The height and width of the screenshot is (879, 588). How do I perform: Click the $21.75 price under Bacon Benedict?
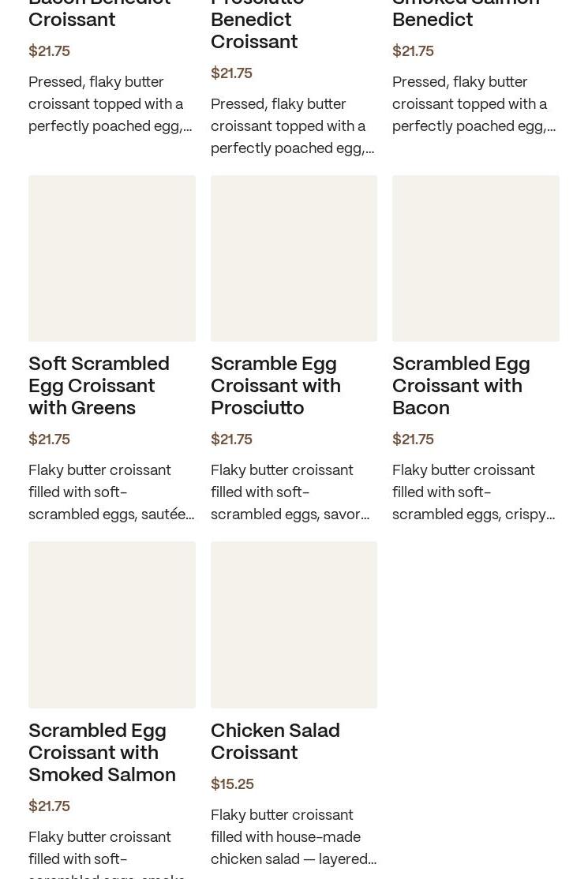[49, 50]
